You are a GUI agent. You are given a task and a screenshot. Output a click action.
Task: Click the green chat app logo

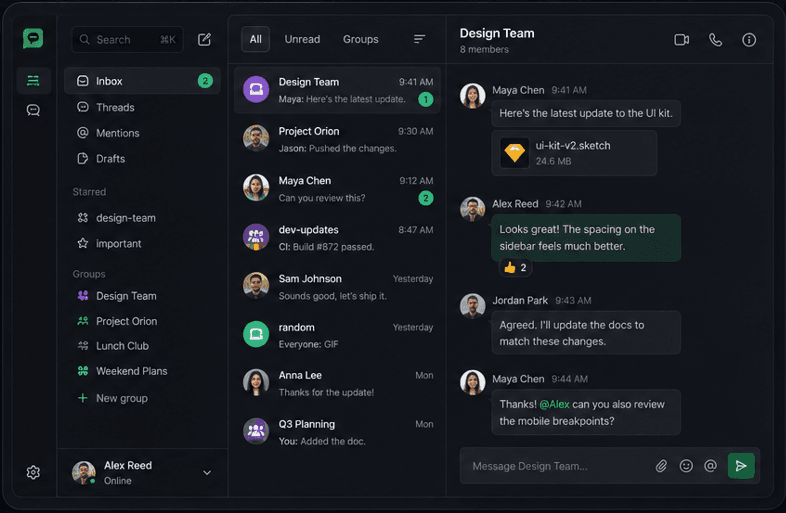33,38
